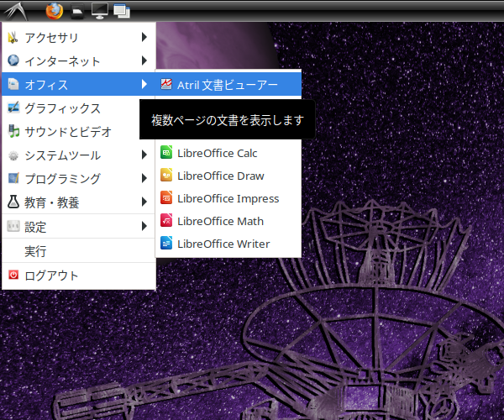The width and height of the screenshot is (504, 420).
Task: Click the document icon beside オフィス
Action: click(x=13, y=84)
